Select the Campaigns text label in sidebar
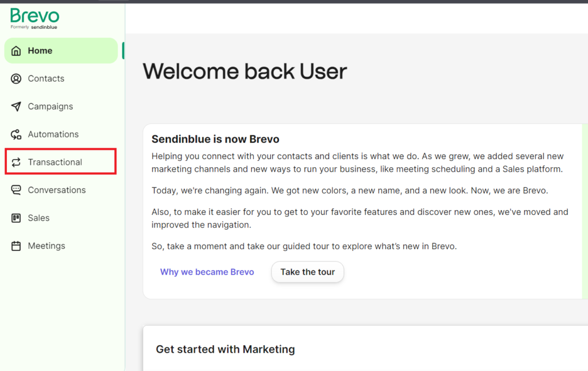The width and height of the screenshot is (588, 371). click(x=51, y=106)
